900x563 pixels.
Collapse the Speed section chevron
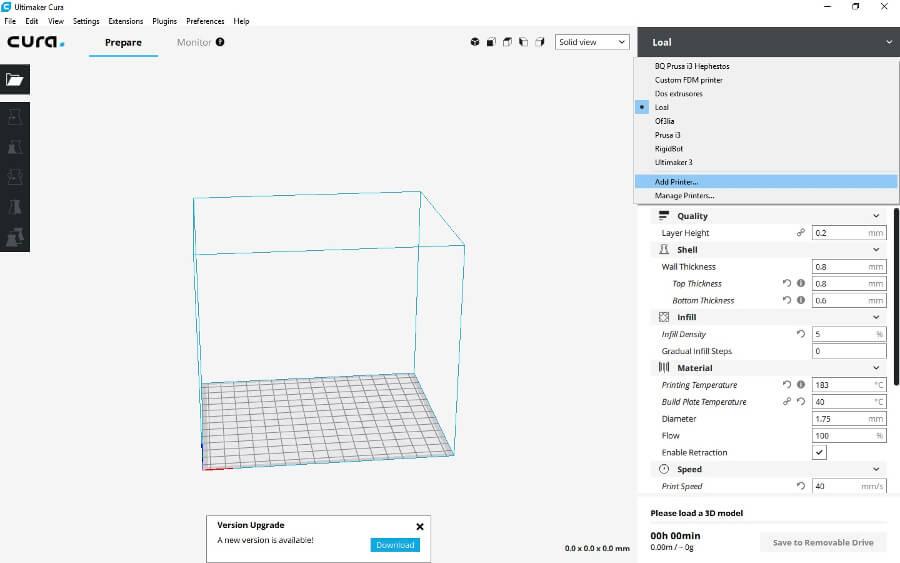click(x=876, y=469)
